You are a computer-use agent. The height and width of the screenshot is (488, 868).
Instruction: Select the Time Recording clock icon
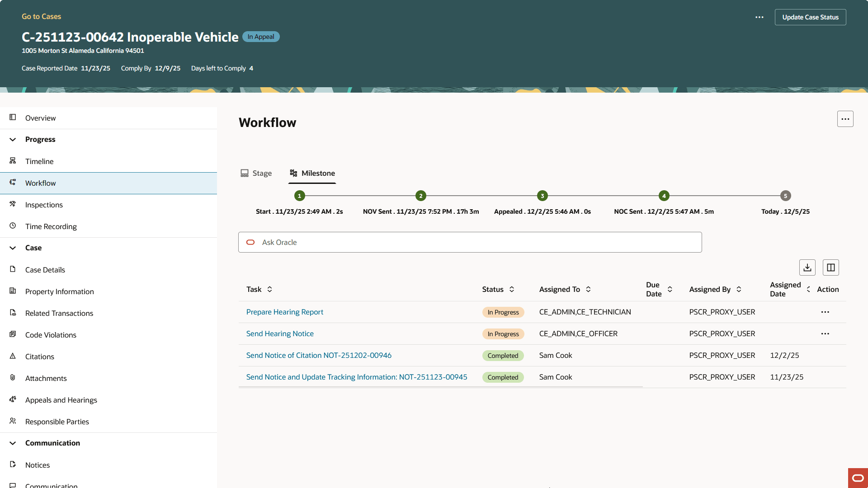(x=13, y=226)
